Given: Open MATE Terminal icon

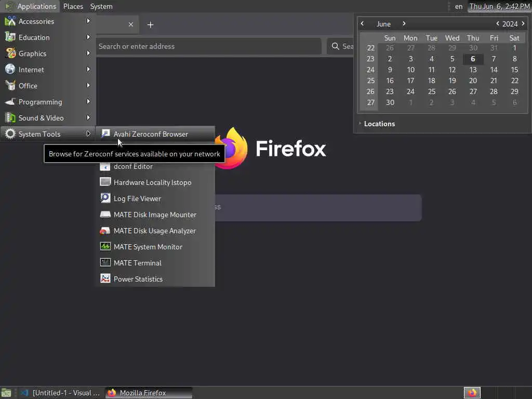Looking at the screenshot, I should [105, 262].
